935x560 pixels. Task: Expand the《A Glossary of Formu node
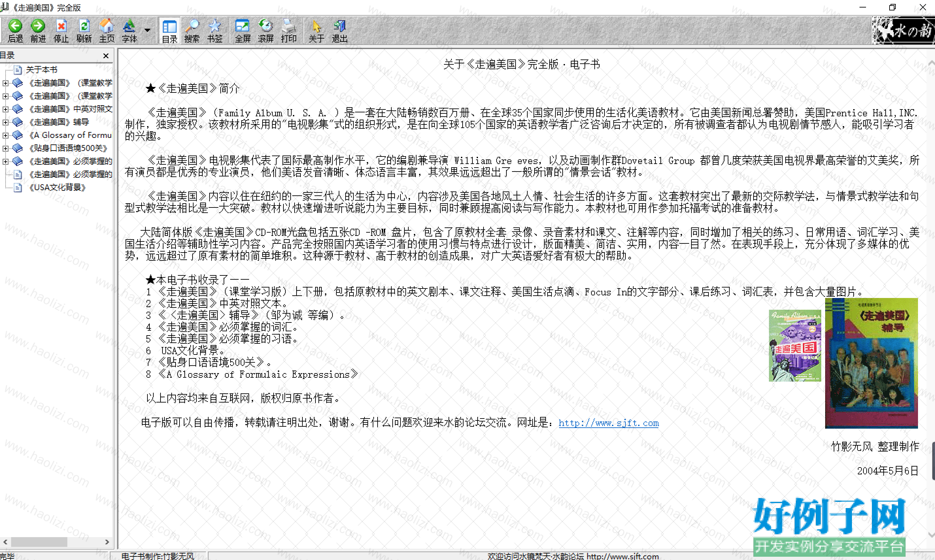[x=5, y=135]
